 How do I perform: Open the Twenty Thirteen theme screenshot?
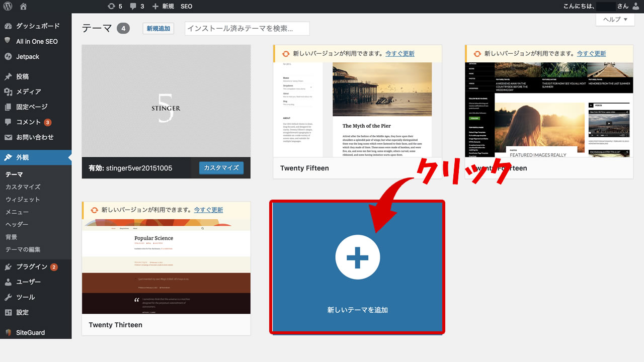[166, 266]
